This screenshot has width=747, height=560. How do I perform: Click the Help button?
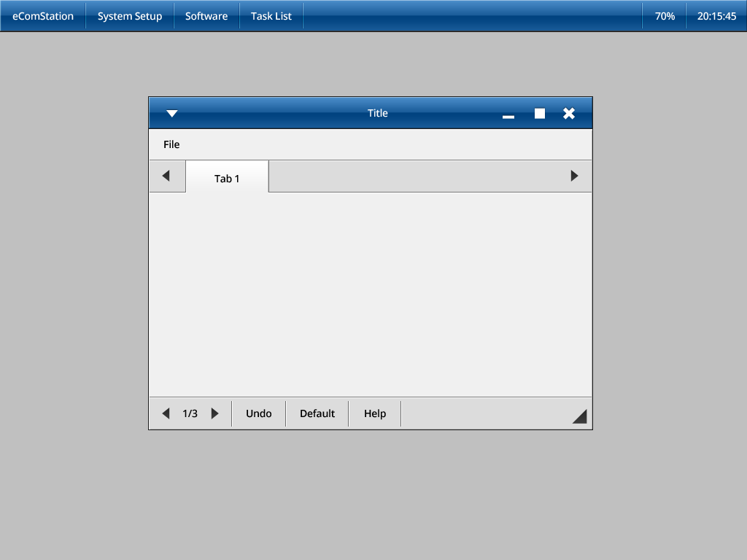coord(375,413)
